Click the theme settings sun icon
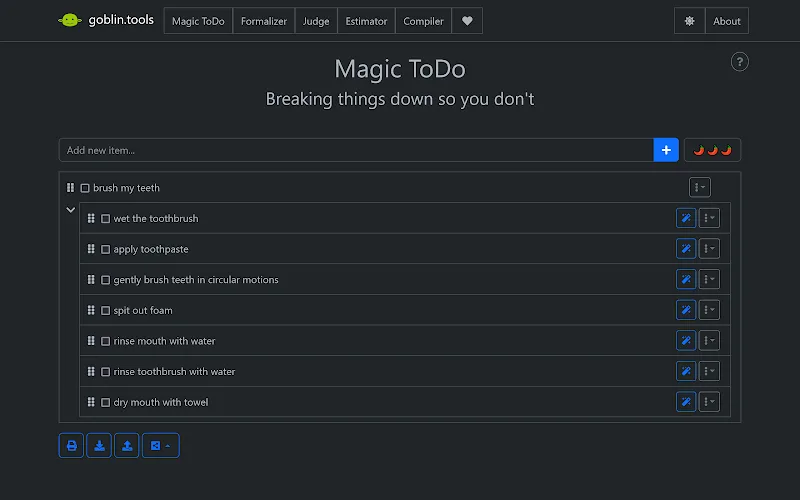Viewport: 800px width, 500px height. [690, 21]
